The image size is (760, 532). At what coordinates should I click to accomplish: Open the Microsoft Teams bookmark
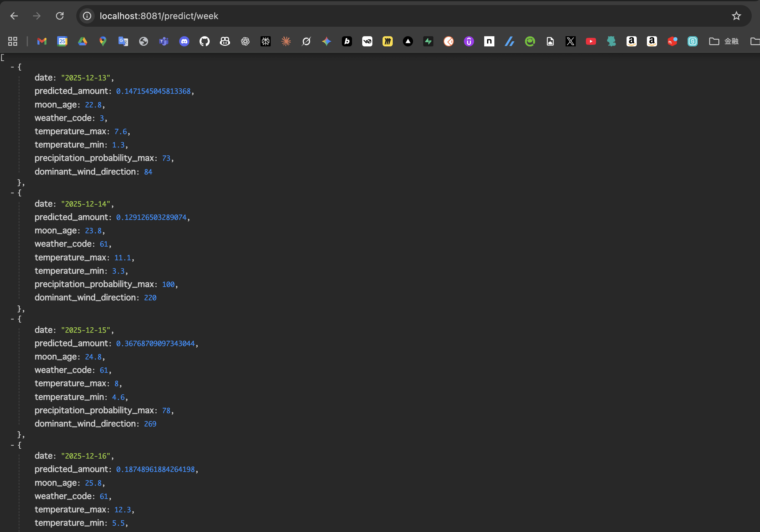[164, 41]
